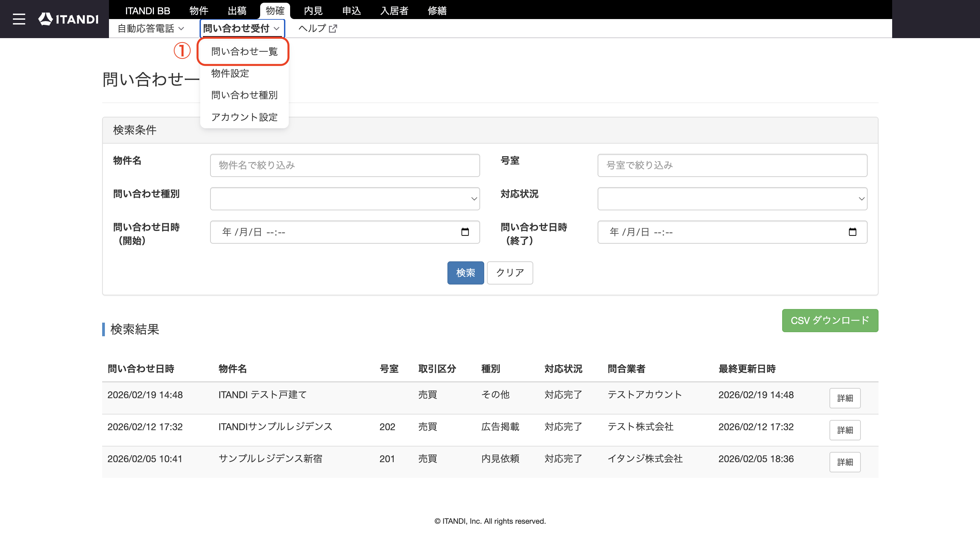Switch to 物件 tab
Image resolution: width=980 pixels, height=552 pixels.
click(199, 11)
